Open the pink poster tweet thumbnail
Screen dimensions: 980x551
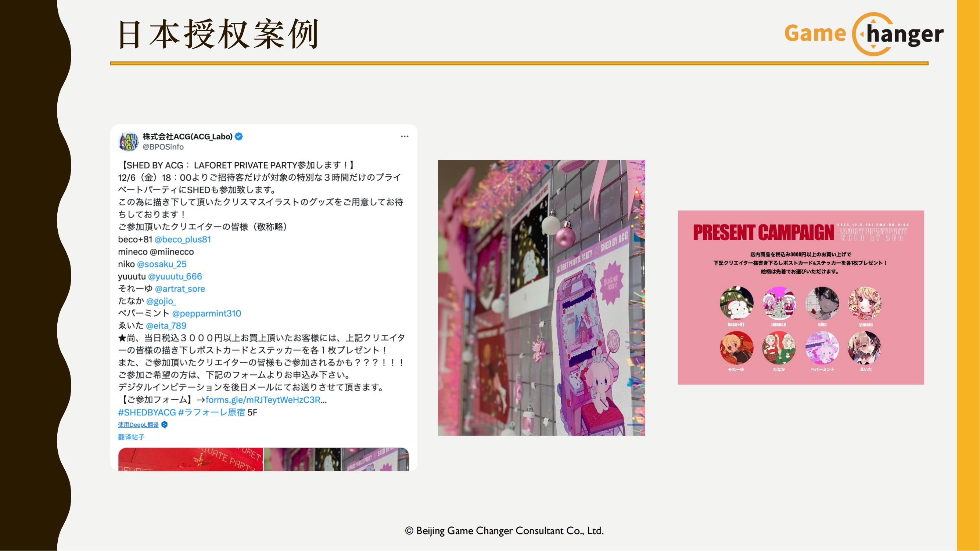337,460
